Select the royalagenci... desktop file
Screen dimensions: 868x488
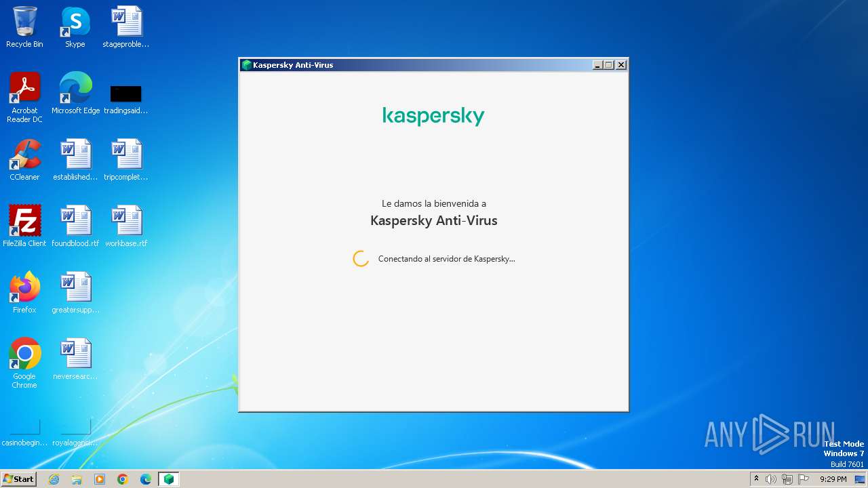(75, 432)
